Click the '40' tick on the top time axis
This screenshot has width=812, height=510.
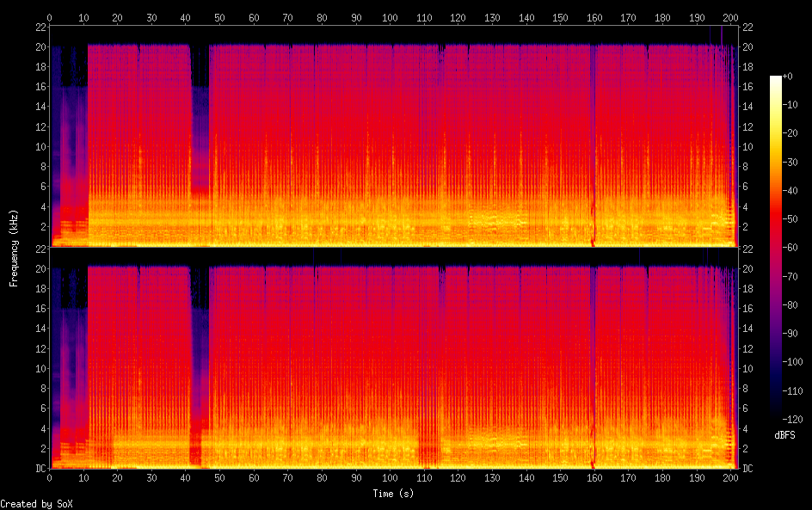click(x=186, y=17)
